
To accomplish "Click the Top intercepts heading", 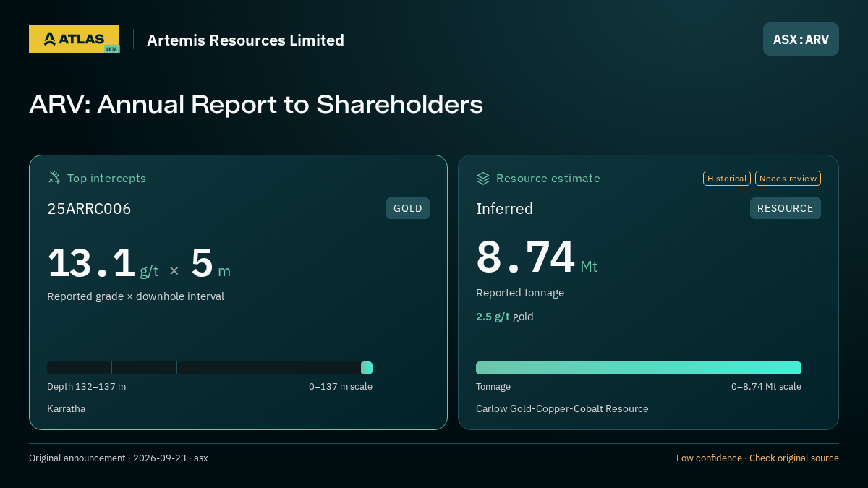I will [x=106, y=178].
